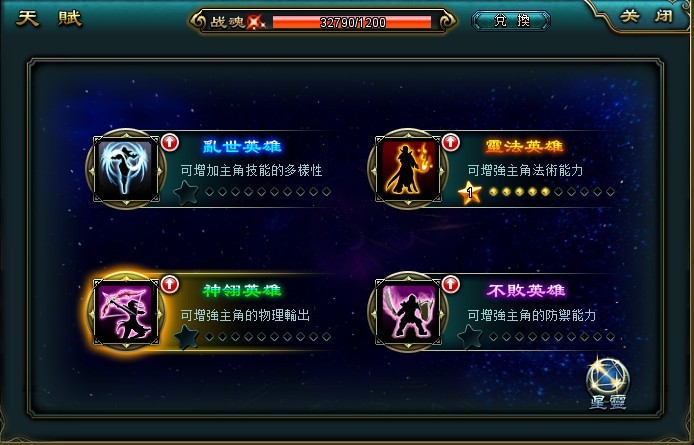
Task: Click the description 可增強主角法術能力
Action: pos(525,170)
